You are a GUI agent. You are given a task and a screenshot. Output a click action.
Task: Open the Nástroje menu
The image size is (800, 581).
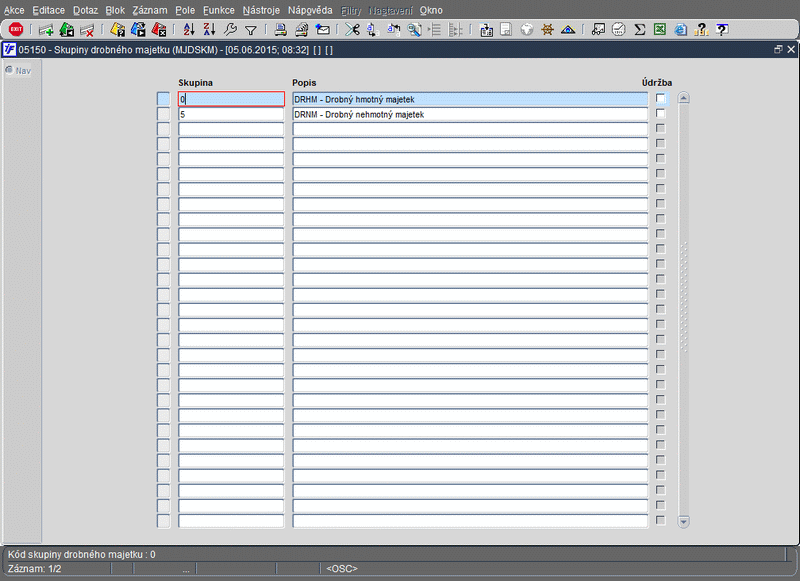click(261, 10)
